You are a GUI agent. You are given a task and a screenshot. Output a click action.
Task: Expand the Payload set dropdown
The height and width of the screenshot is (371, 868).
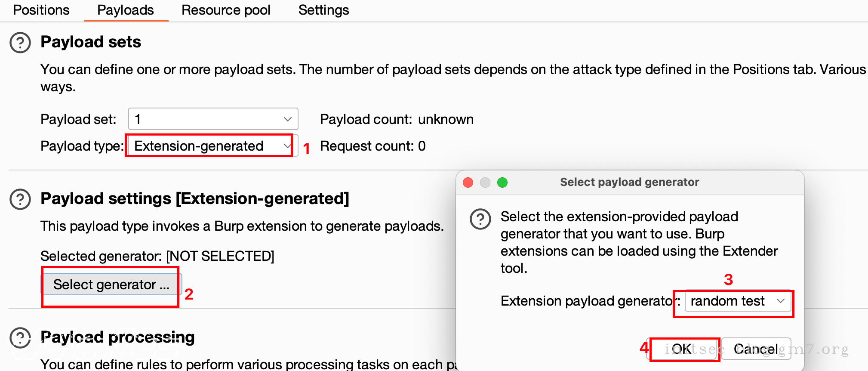(x=213, y=119)
